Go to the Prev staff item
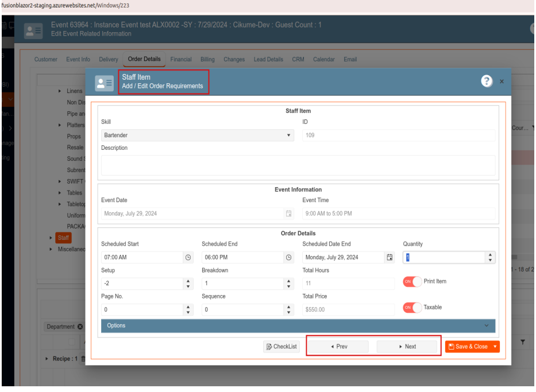Image resolution: width=536 pixels, height=392 pixels. 338,347
